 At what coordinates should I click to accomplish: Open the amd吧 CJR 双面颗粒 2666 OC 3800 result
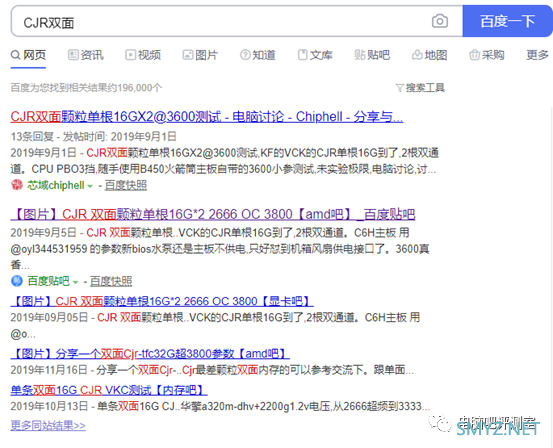click(213, 214)
